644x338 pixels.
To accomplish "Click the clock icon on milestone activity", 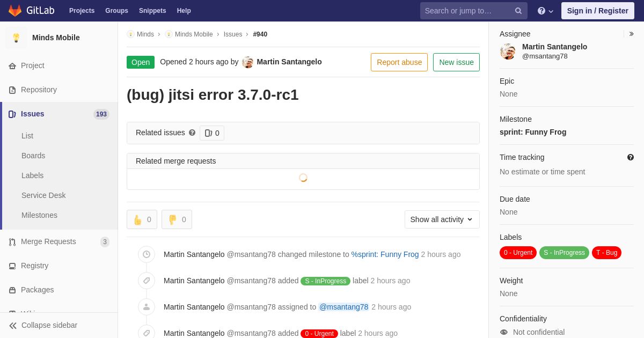I will point(147,254).
